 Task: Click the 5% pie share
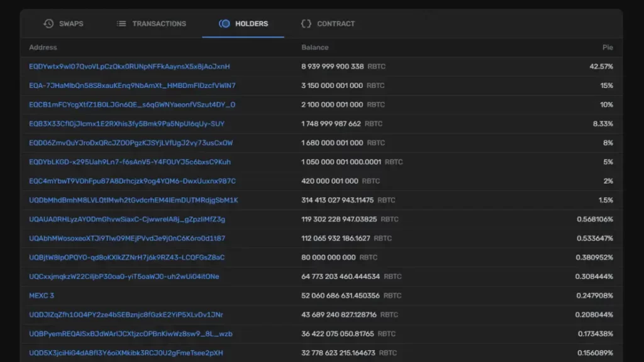point(608,162)
